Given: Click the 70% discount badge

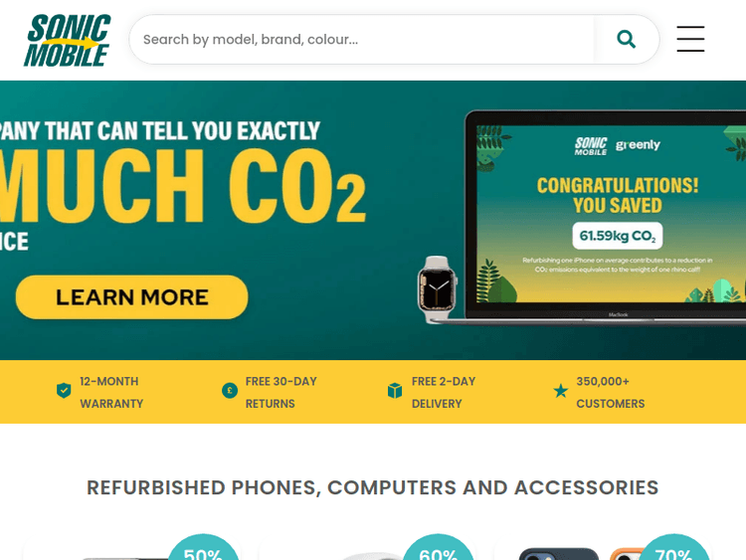Looking at the screenshot, I should pos(673,547).
